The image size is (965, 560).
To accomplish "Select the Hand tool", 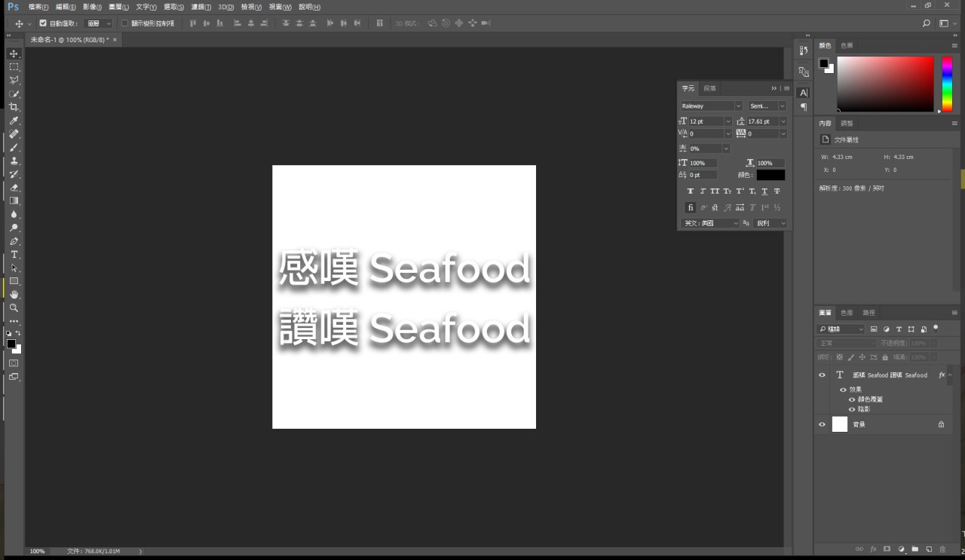I will [x=14, y=294].
